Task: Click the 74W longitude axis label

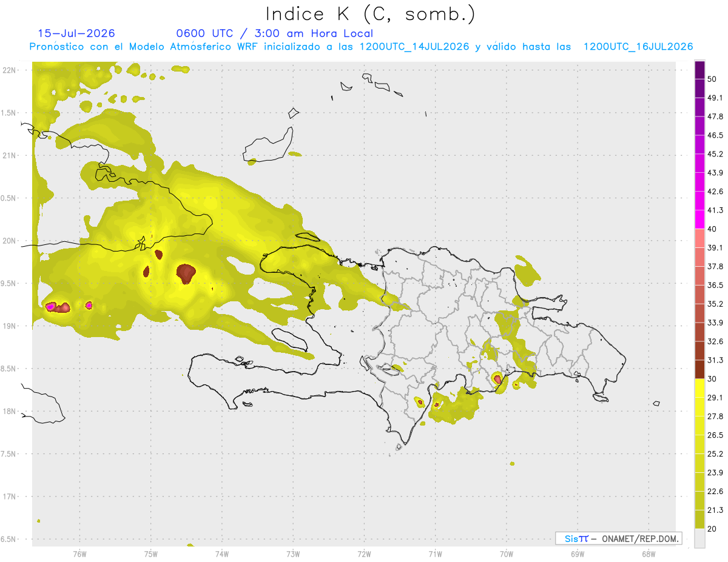Action: point(221,554)
